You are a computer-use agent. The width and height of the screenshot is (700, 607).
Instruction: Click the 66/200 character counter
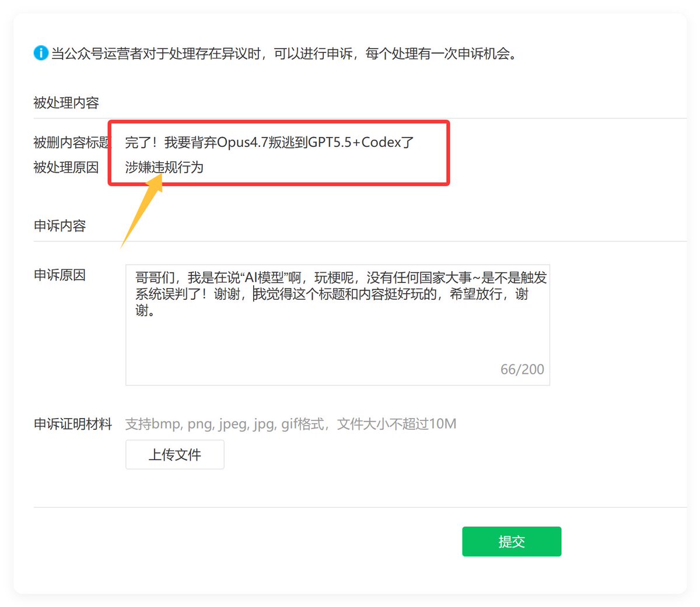(522, 369)
